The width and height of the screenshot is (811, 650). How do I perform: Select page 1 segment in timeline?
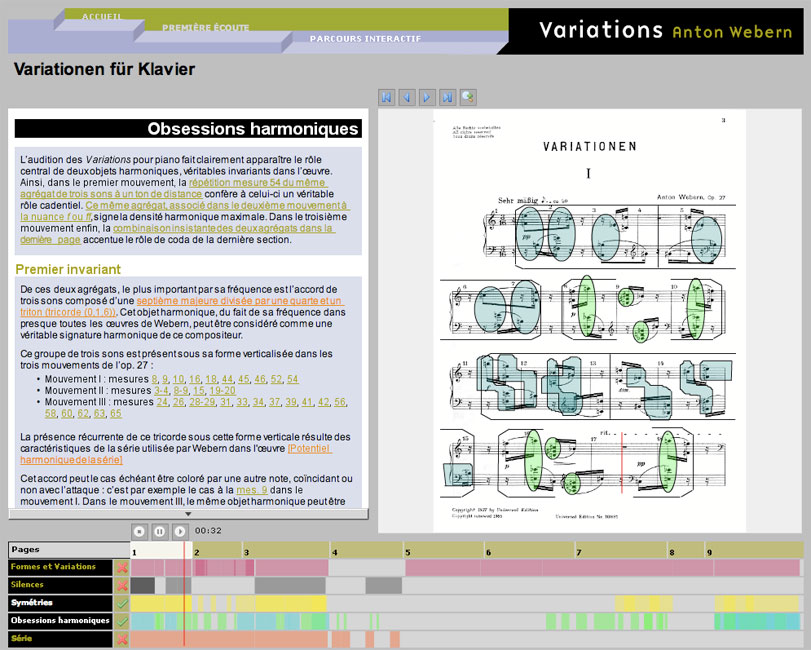click(x=161, y=552)
